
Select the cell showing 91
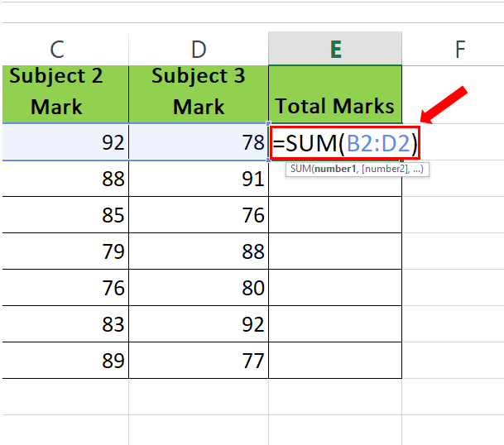pyautogui.click(x=199, y=179)
